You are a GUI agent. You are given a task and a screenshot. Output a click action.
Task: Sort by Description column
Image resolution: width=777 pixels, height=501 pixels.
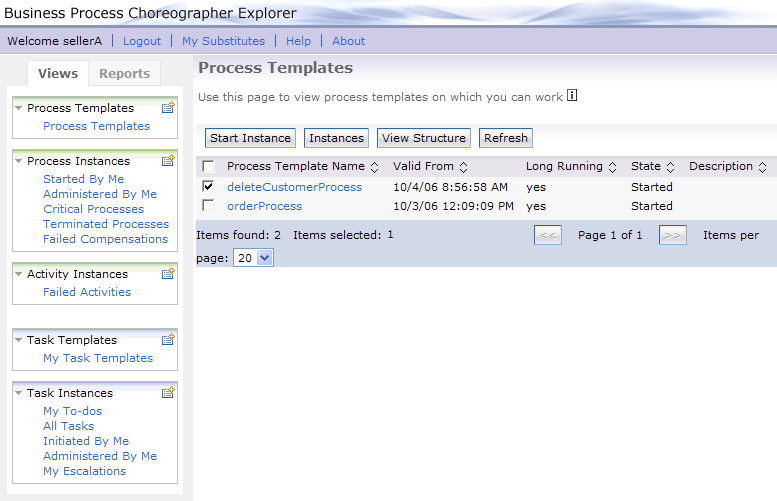click(x=763, y=167)
